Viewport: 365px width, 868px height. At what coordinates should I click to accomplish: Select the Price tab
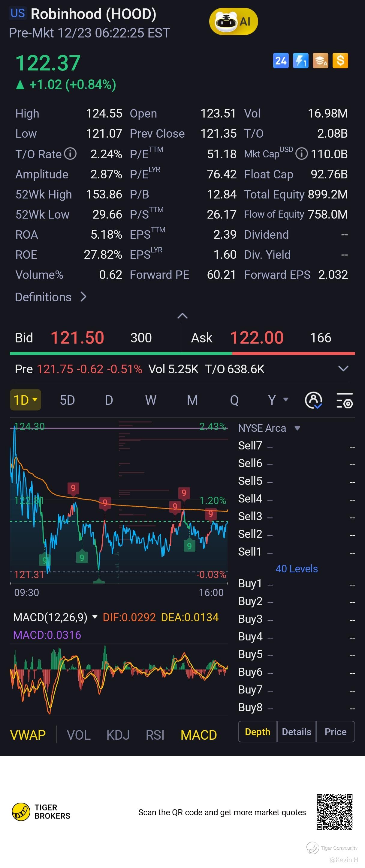335,732
